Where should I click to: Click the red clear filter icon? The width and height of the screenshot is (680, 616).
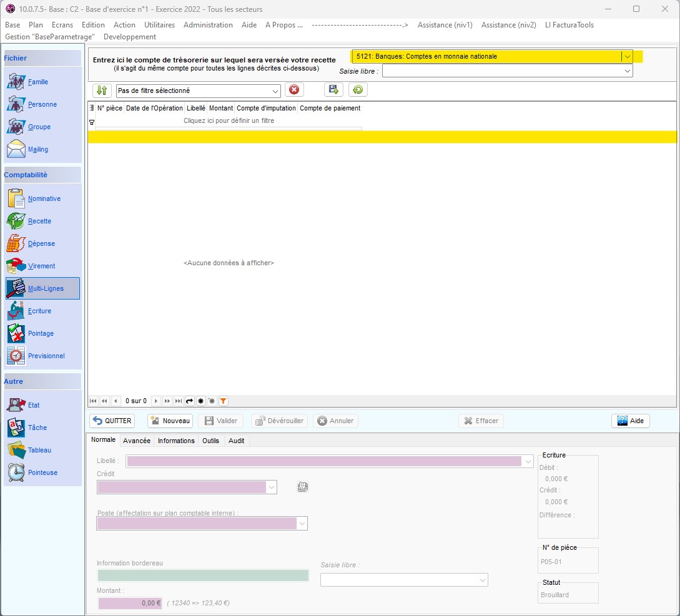click(294, 90)
